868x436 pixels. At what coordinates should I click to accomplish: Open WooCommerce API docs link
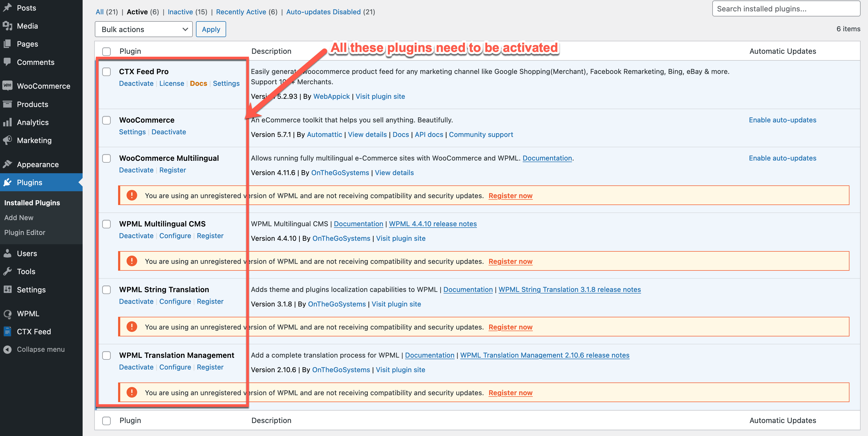tap(429, 135)
